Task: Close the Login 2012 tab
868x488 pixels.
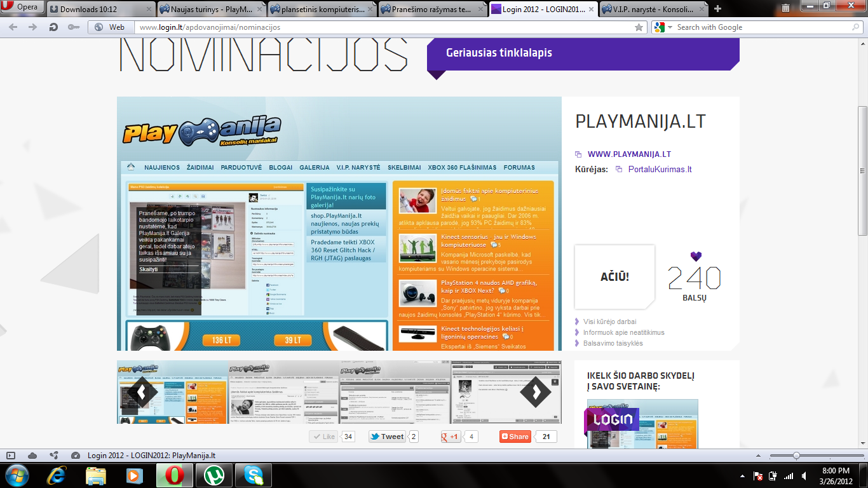Action: [590, 9]
